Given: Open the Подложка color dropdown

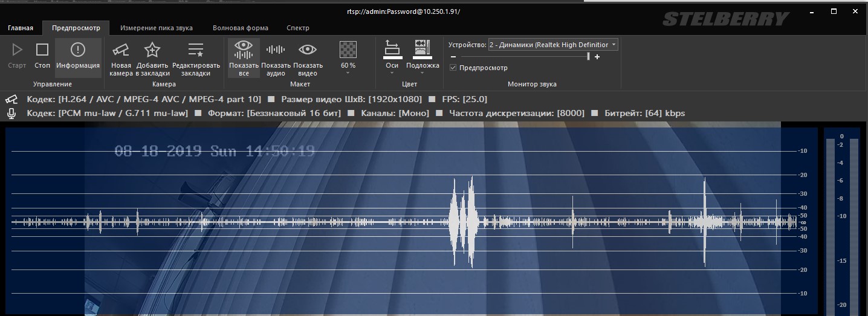Looking at the screenshot, I should (x=423, y=59).
